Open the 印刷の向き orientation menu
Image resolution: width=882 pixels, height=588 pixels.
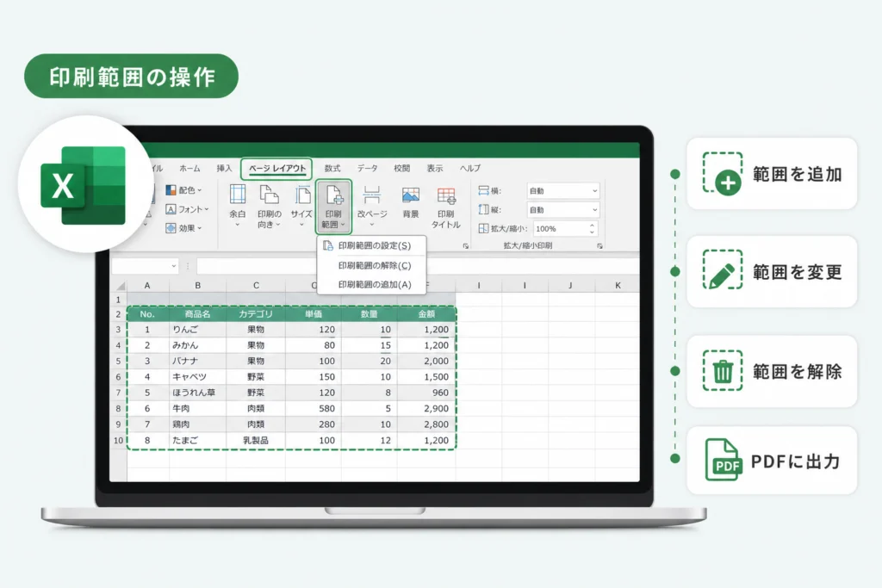[269, 207]
